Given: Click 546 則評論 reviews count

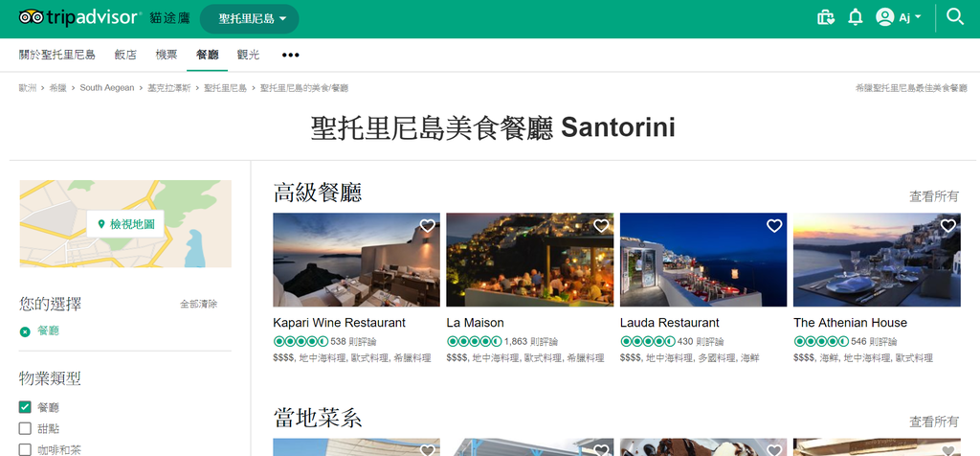Looking at the screenshot, I should pyautogui.click(x=874, y=342).
